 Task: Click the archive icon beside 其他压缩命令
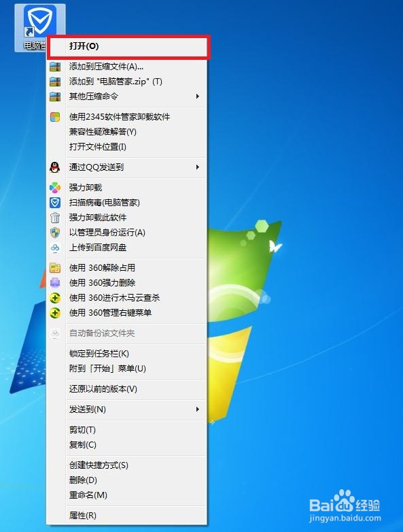[x=55, y=97]
